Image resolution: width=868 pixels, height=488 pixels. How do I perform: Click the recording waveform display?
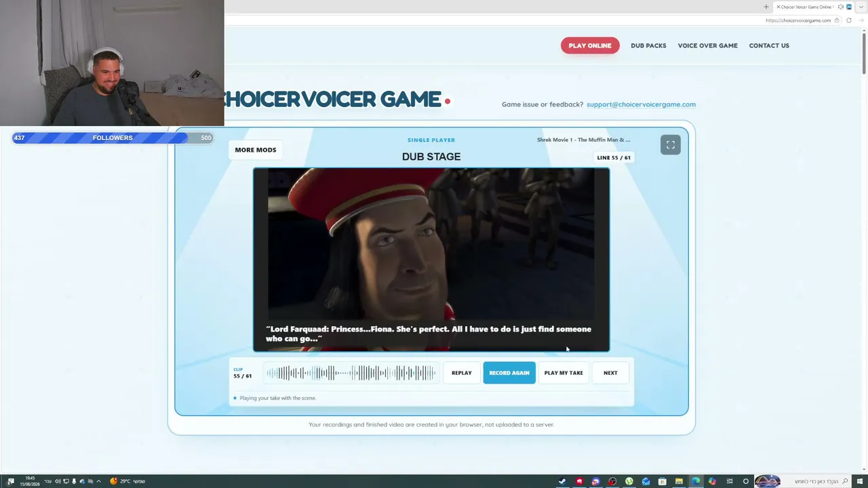coord(351,373)
